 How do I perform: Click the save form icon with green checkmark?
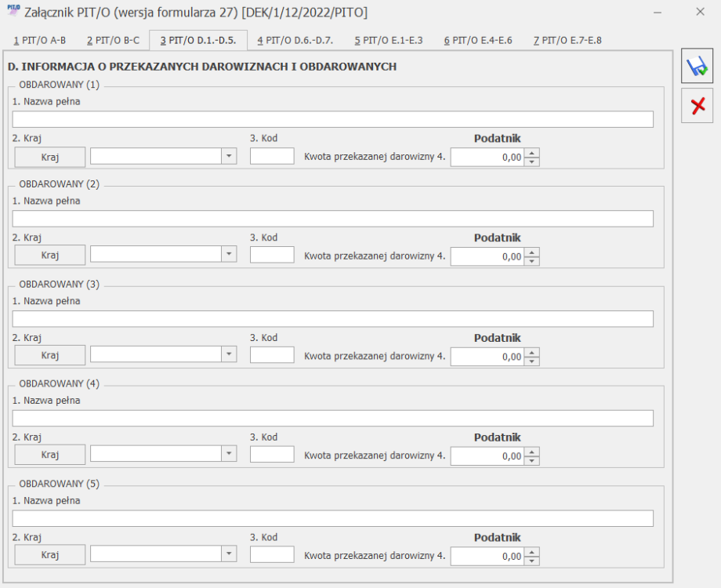pos(697,67)
